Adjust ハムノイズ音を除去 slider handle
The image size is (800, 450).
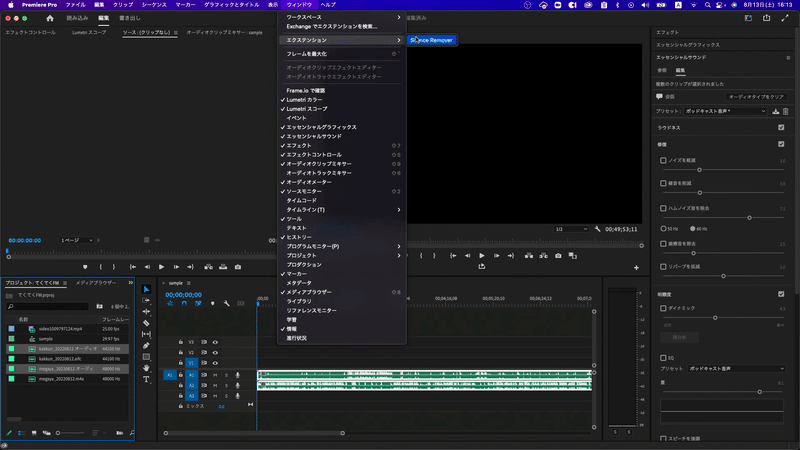tap(749, 218)
